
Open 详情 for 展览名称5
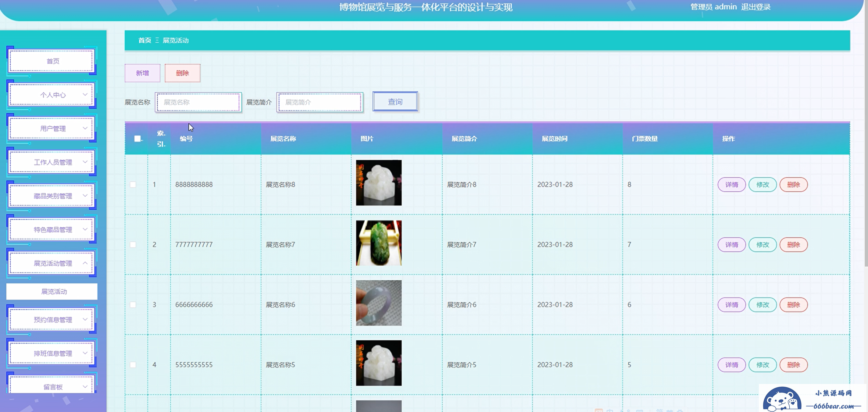tap(731, 365)
